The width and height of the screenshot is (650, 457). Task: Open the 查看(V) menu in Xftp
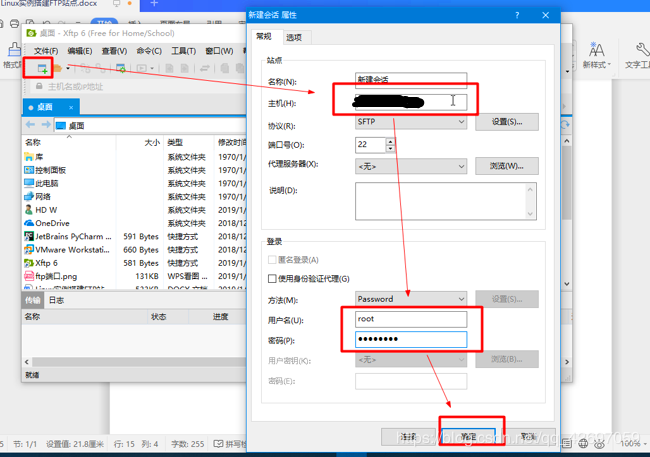coord(114,51)
